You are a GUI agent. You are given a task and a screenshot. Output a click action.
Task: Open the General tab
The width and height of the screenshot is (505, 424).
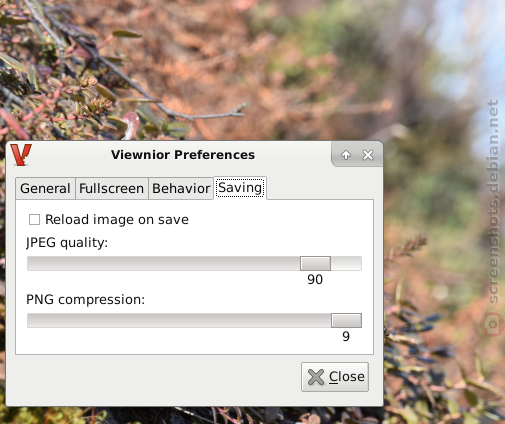[45, 188]
